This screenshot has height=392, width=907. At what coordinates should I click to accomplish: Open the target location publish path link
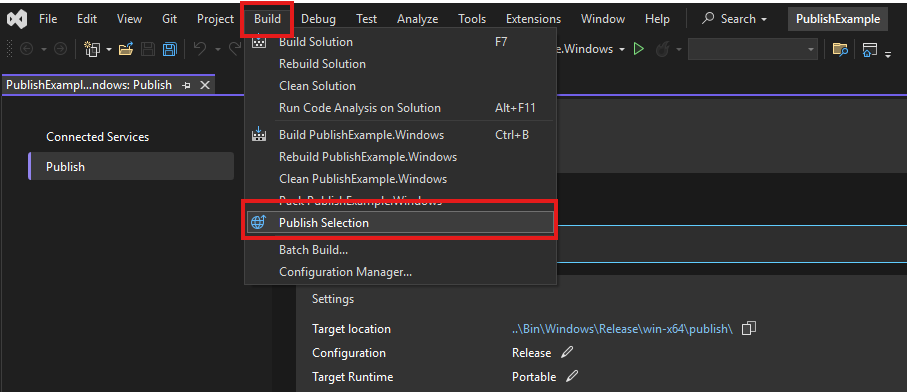(x=622, y=328)
